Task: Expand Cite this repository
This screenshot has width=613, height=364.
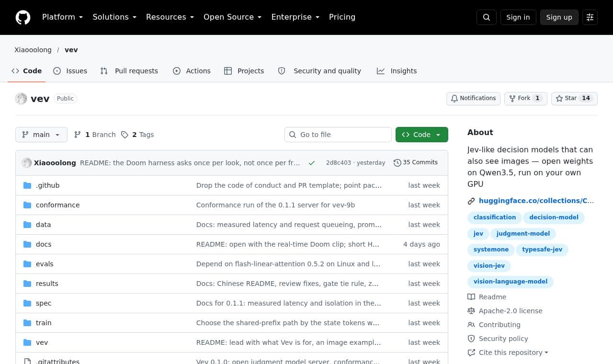Action: point(508,353)
